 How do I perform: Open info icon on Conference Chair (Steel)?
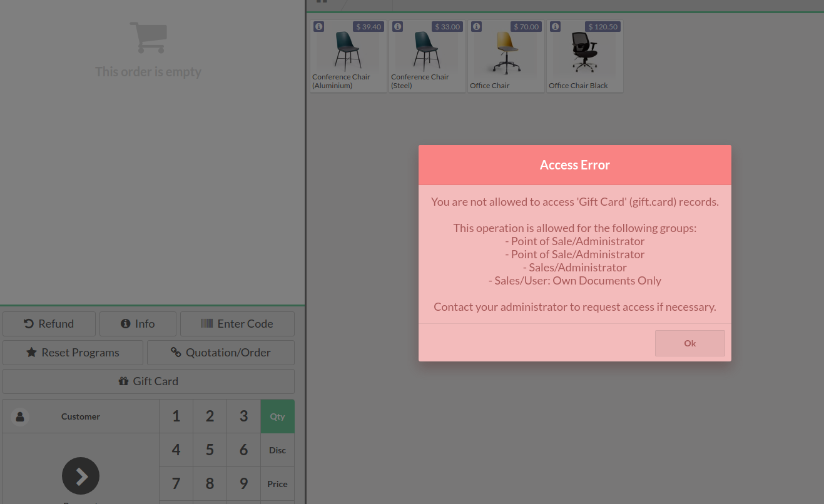pos(398,27)
